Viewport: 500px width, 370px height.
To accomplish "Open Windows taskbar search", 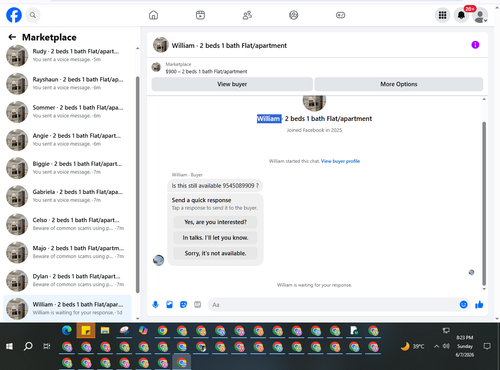I will click(28, 346).
